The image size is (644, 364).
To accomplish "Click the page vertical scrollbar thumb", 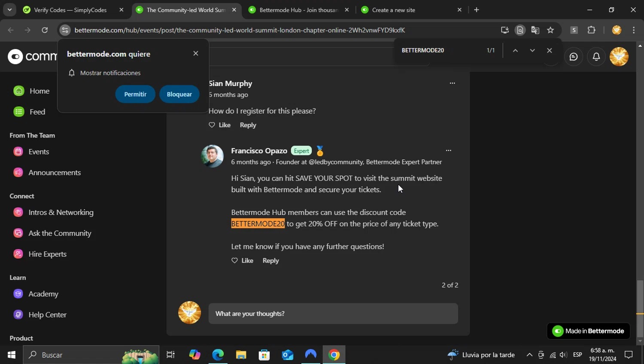I will 640,308.
